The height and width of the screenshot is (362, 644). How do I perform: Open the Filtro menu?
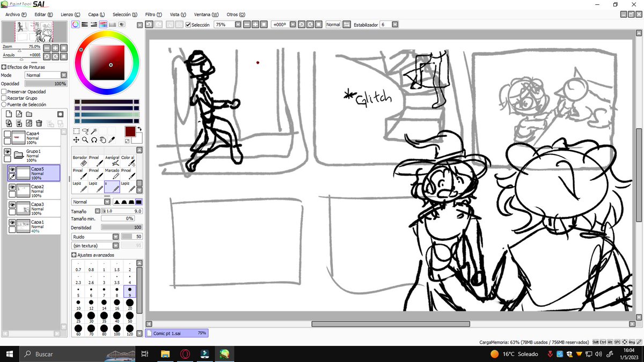[153, 14]
